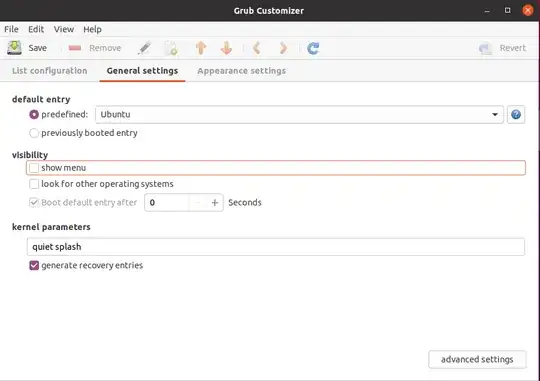The image size is (540, 381).
Task: Maximize the Grub Customizer window
Action: (507, 10)
